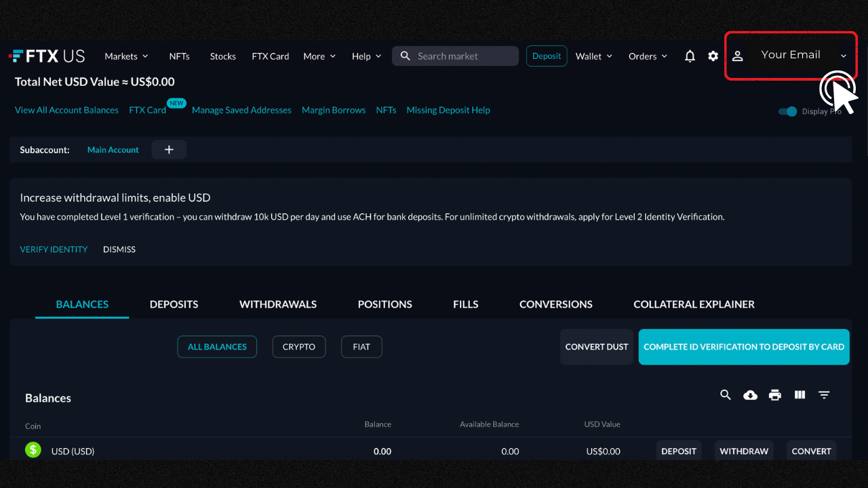The height and width of the screenshot is (488, 868).
Task: Click the USD Value column header
Action: click(602, 424)
